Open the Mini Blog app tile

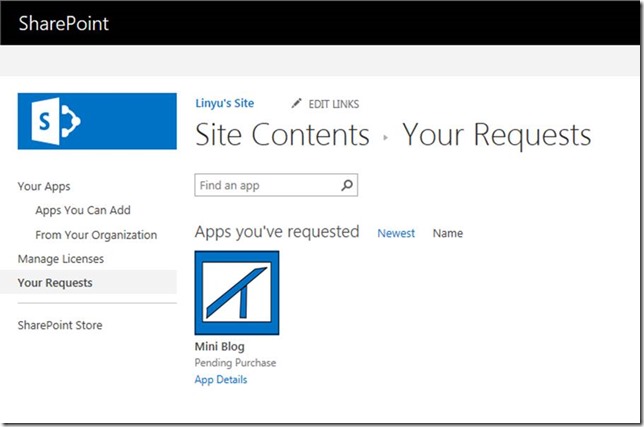pos(237,293)
